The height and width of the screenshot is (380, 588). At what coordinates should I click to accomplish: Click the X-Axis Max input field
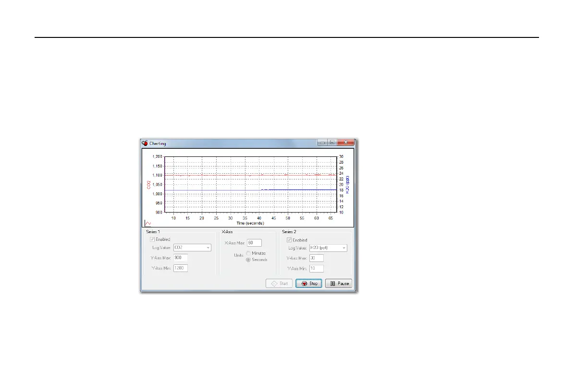[254, 243]
